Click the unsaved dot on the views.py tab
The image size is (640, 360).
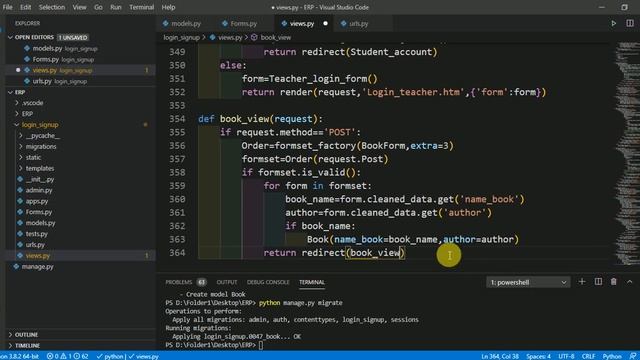click(325, 24)
